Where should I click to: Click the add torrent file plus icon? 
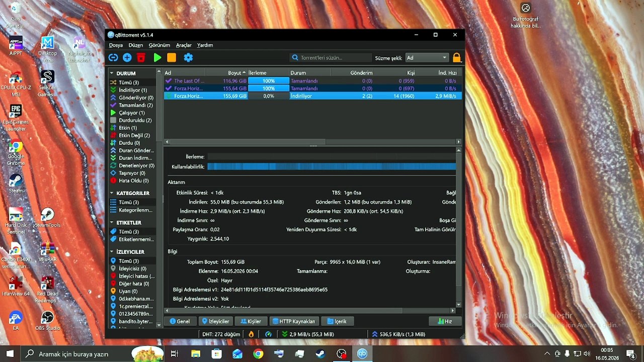tap(127, 58)
